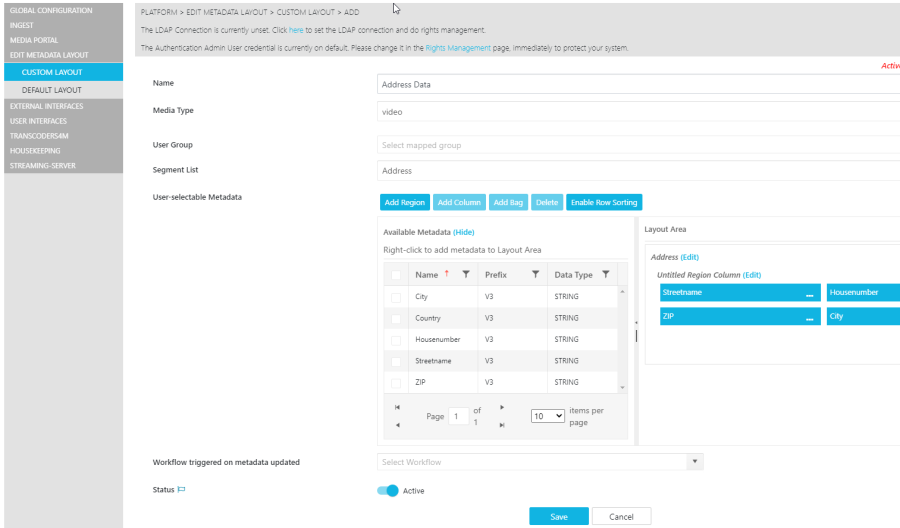Go to the first page of metadata

pos(398,407)
